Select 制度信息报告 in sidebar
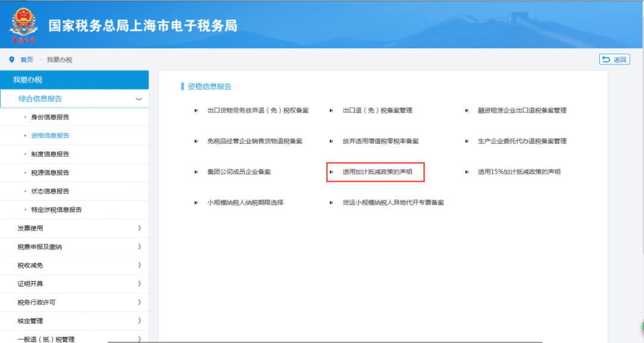644x343 pixels. [50, 154]
